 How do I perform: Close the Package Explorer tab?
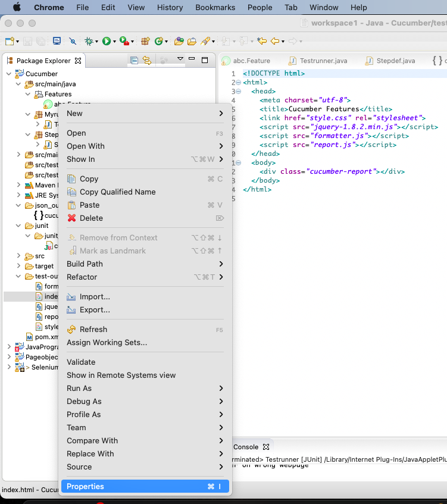[x=78, y=61]
